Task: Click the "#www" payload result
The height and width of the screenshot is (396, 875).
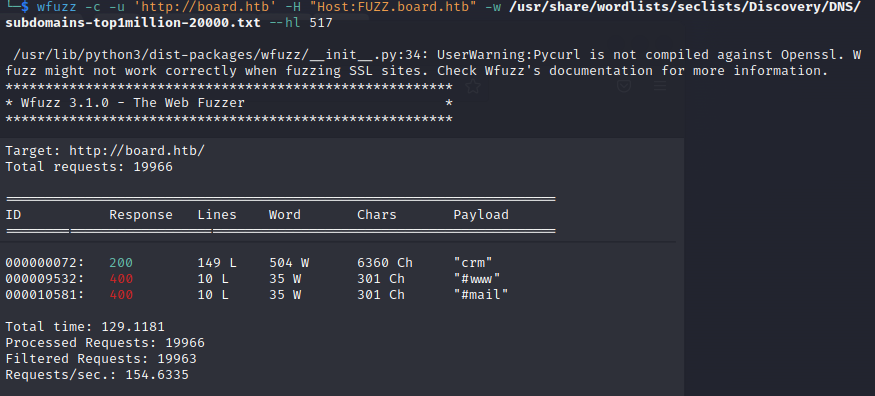Action: [x=477, y=278]
